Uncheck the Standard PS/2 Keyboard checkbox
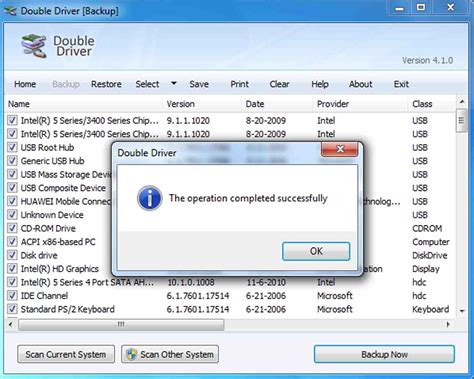Screen dimensions: 474x379 tap(12, 309)
